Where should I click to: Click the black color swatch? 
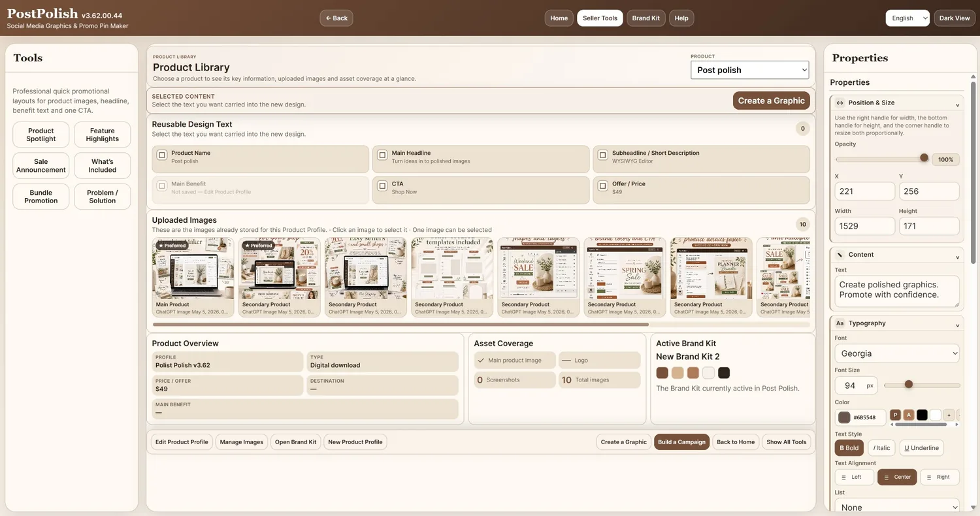click(922, 415)
